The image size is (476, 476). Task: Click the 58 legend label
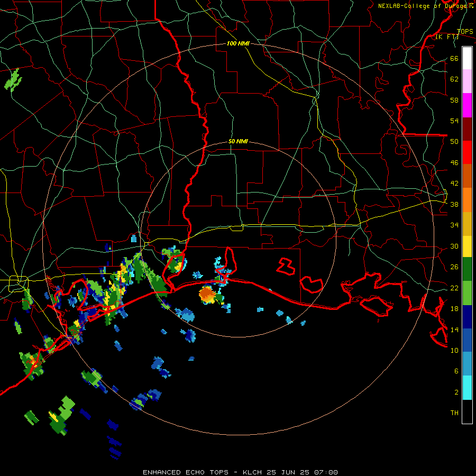(454, 100)
